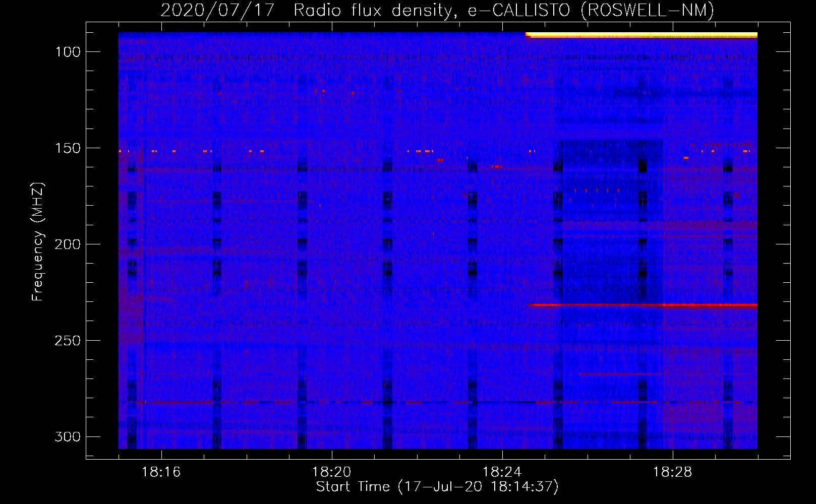The image size is (816, 504).
Task: Select the 200 frequency tick label
Action: tap(68, 244)
